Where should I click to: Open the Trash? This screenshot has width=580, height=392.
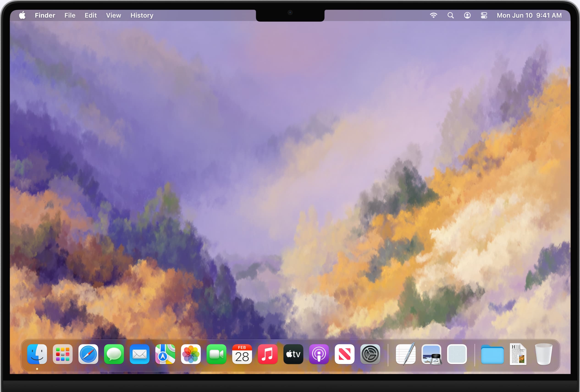(544, 354)
